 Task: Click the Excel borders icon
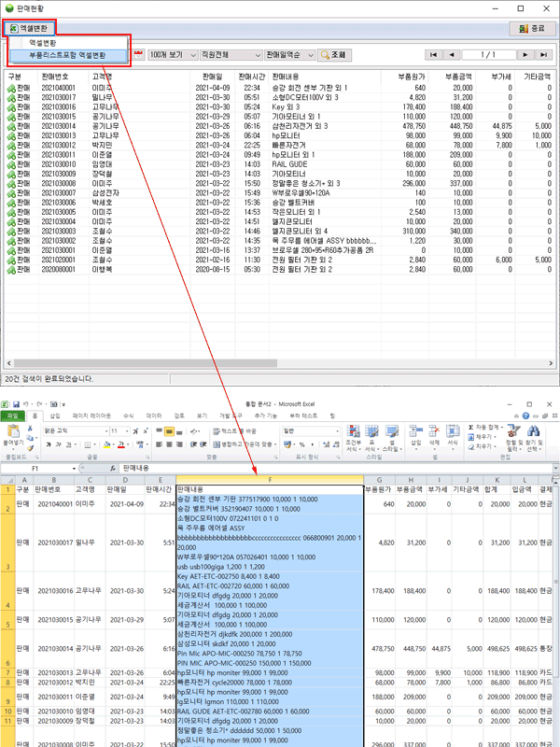88,445
